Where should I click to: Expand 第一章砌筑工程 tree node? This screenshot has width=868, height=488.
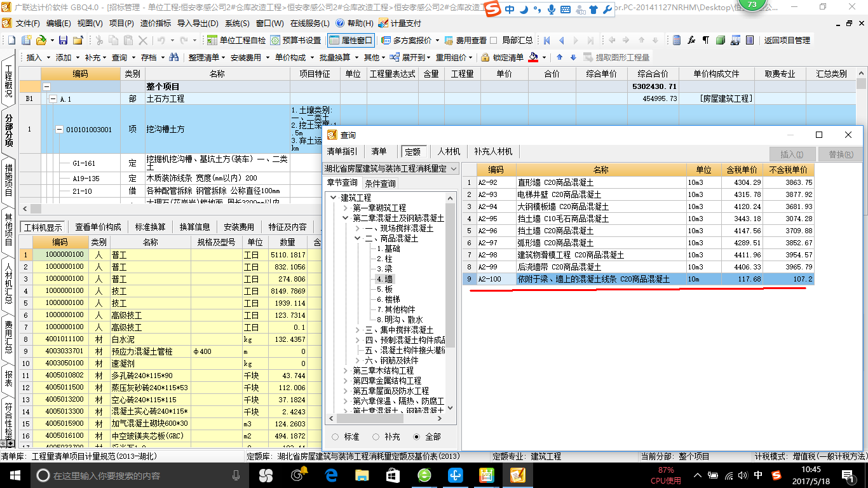click(346, 208)
